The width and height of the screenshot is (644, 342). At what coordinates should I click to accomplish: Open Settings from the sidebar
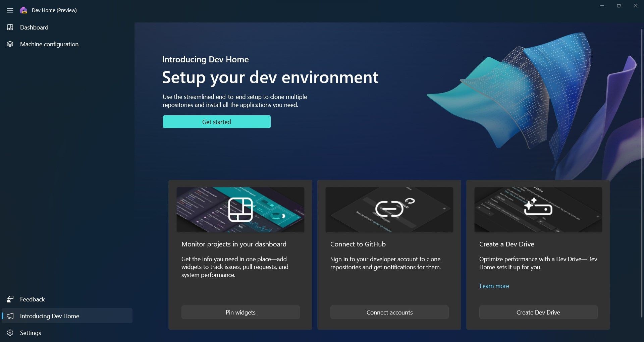[67, 333]
